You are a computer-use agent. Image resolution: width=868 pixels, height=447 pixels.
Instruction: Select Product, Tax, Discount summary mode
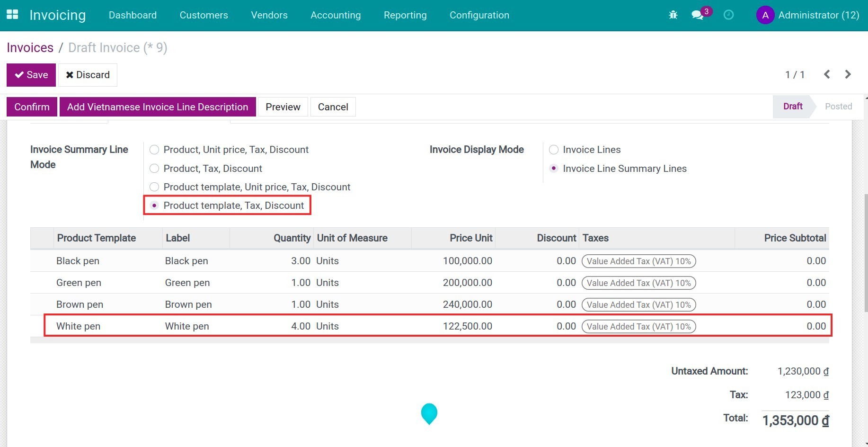pyautogui.click(x=154, y=168)
